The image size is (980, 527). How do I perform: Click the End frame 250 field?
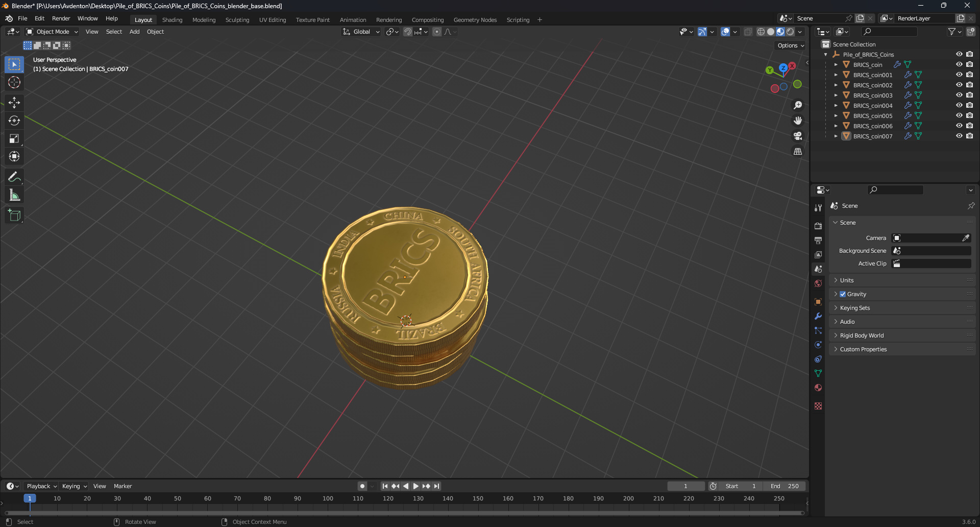[x=785, y=486]
